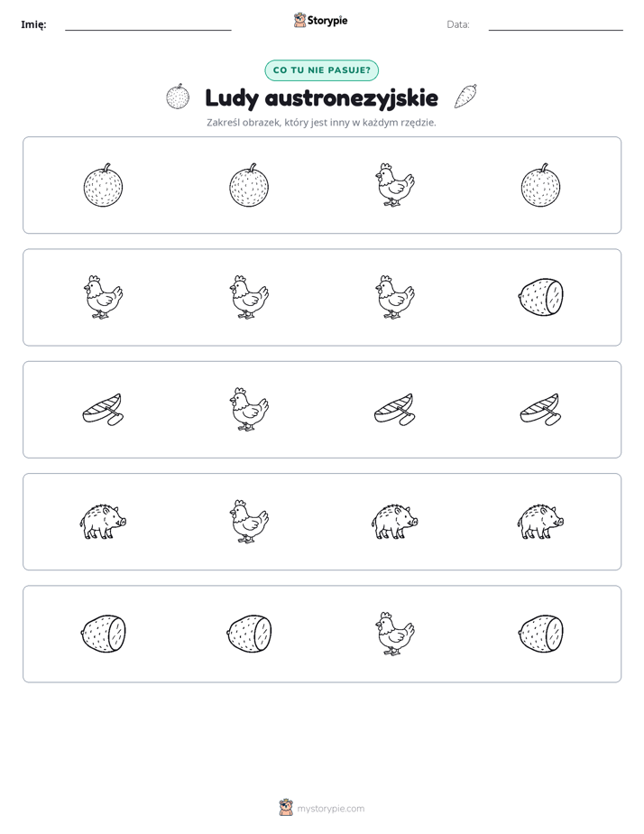644x834 pixels.
Task: Click the first cut breadfruit in the bottom row
Action: coord(103,634)
